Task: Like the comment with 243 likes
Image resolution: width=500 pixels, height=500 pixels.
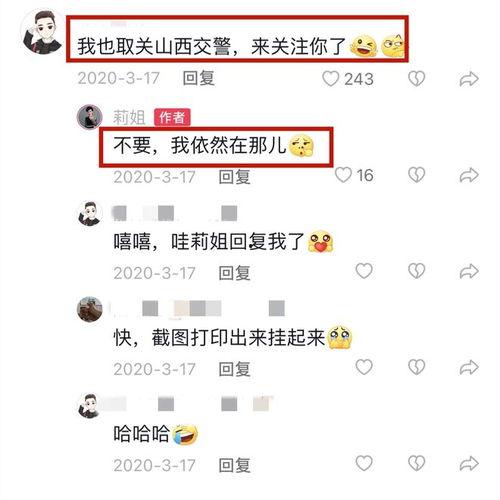Action: click(330, 79)
